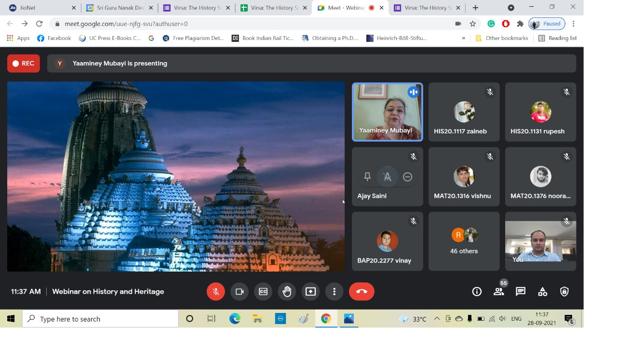Image resolution: width=617 pixels, height=364 pixels.
Task: Click the red leave call button
Action: 362,292
